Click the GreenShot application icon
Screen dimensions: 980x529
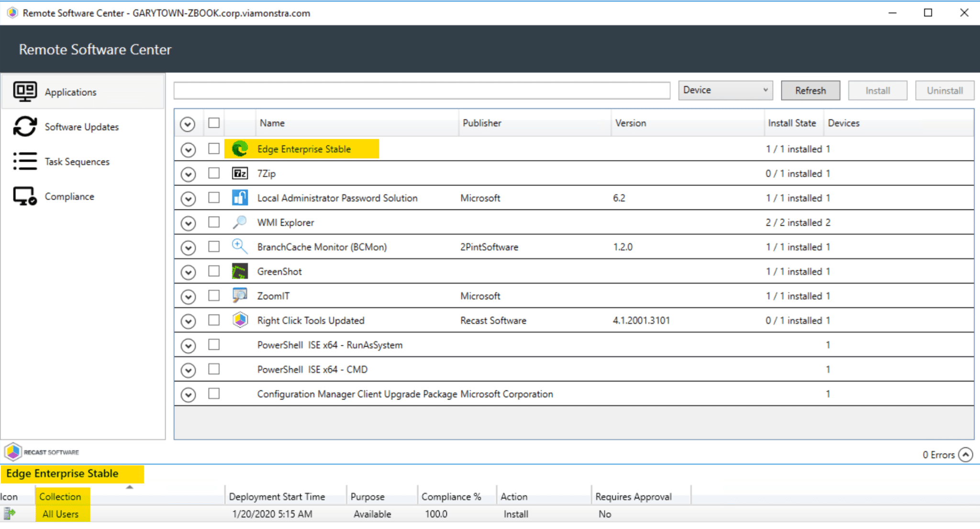point(240,272)
